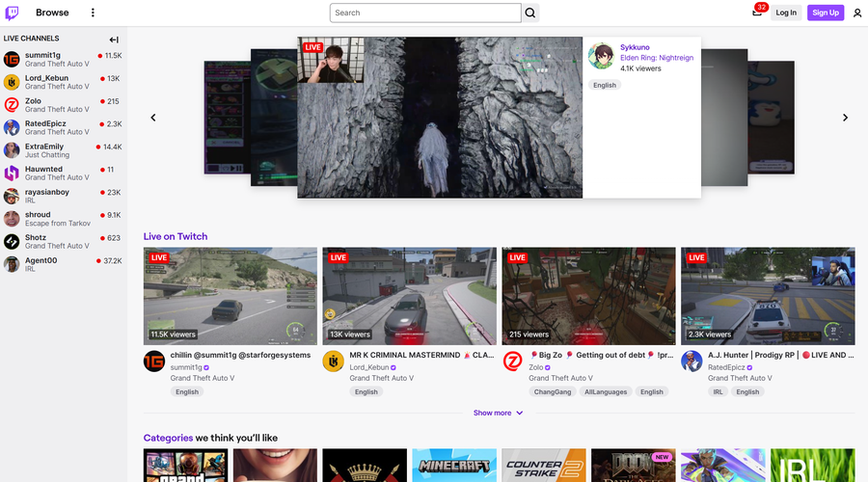Click AllLanguages tag under Zolo stream
868x482 pixels.
(606, 391)
